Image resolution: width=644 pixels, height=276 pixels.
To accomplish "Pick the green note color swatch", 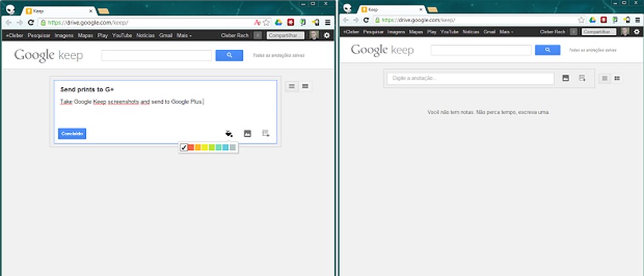I will pyautogui.click(x=211, y=147).
